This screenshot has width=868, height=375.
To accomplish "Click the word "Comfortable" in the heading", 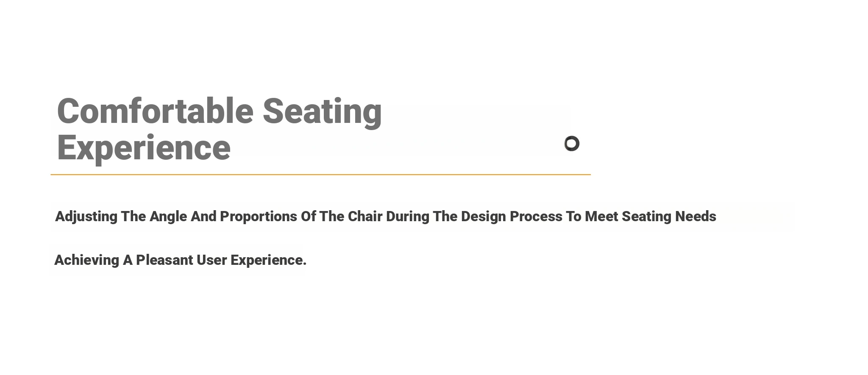I will pos(155,111).
